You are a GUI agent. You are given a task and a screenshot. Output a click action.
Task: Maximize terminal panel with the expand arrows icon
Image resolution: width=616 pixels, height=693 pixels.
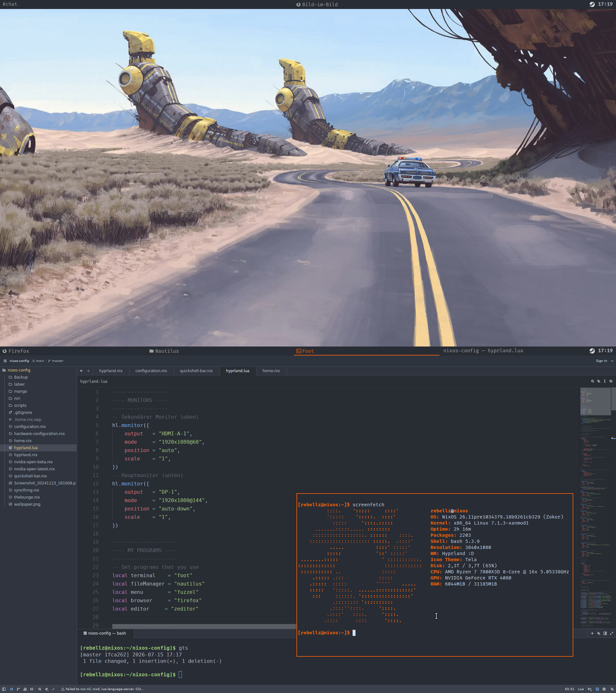tap(612, 633)
